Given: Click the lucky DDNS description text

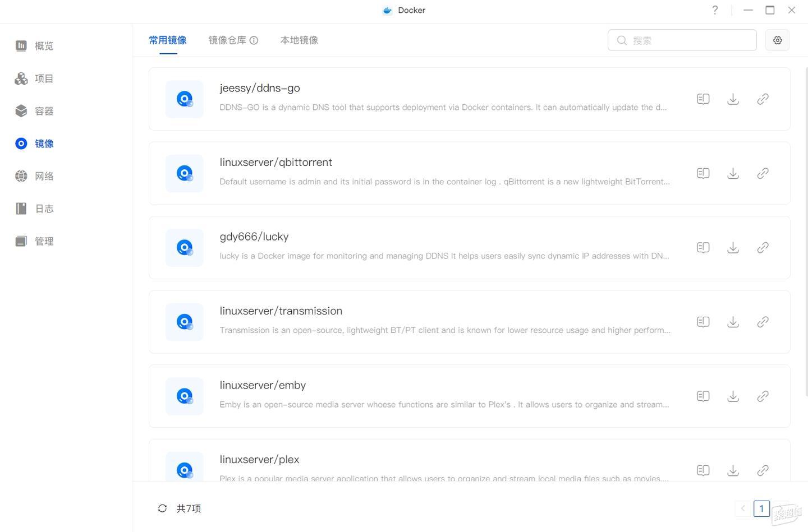Looking at the screenshot, I should tap(444, 256).
